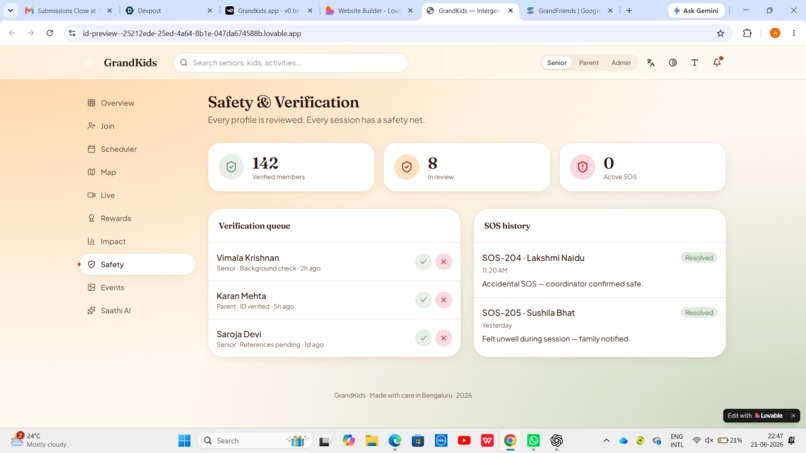Switch to the Parent role view
Image resolution: width=806 pixels, height=453 pixels.
(589, 63)
